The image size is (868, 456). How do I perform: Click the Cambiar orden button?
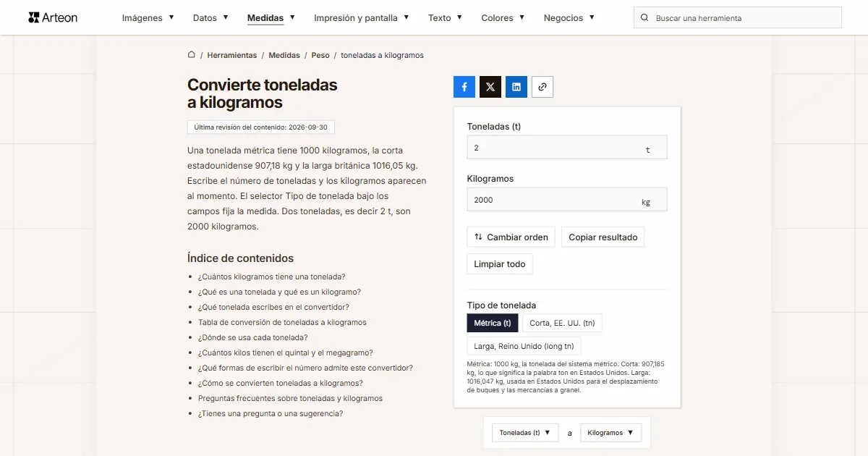511,237
